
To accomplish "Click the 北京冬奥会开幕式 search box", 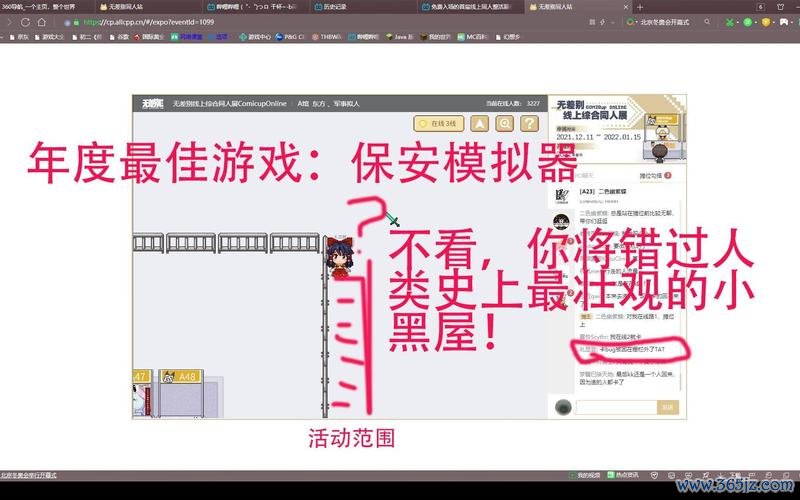I will coord(665,22).
